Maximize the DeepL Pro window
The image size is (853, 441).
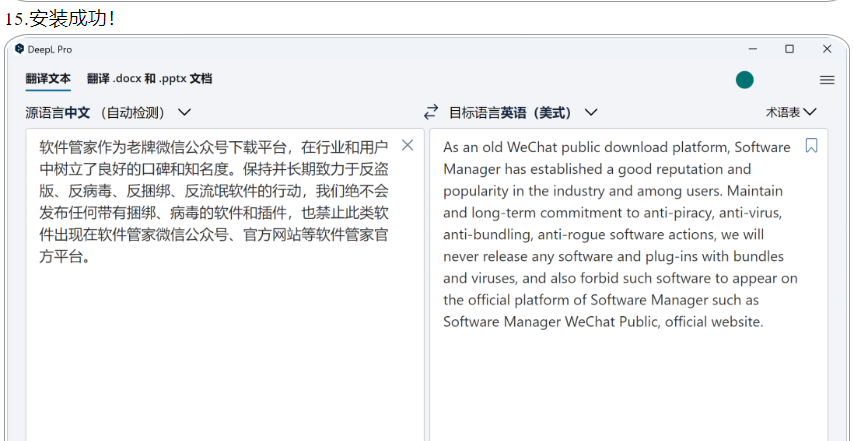(x=789, y=49)
